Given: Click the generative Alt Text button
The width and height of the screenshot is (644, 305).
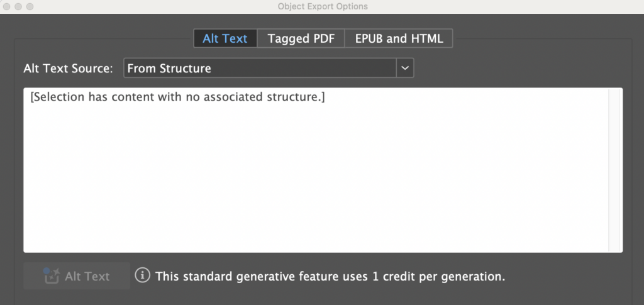Looking at the screenshot, I should tap(77, 276).
